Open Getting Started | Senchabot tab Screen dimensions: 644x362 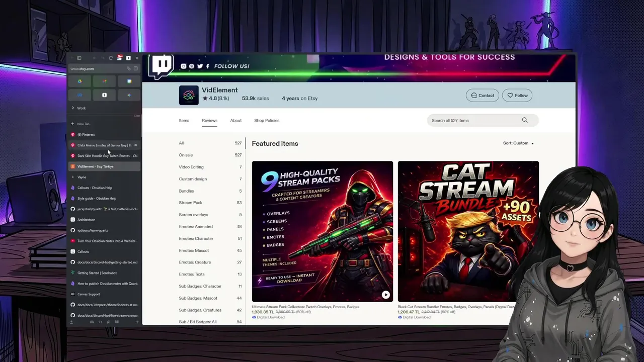point(104,273)
